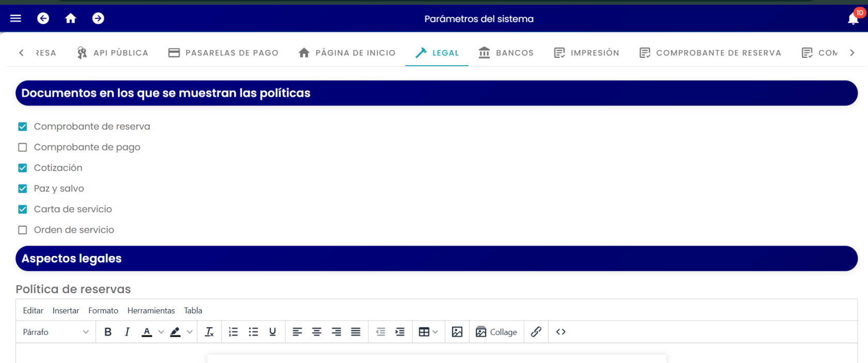Insert a numbered list
The image size is (868, 363).
[x=234, y=332]
